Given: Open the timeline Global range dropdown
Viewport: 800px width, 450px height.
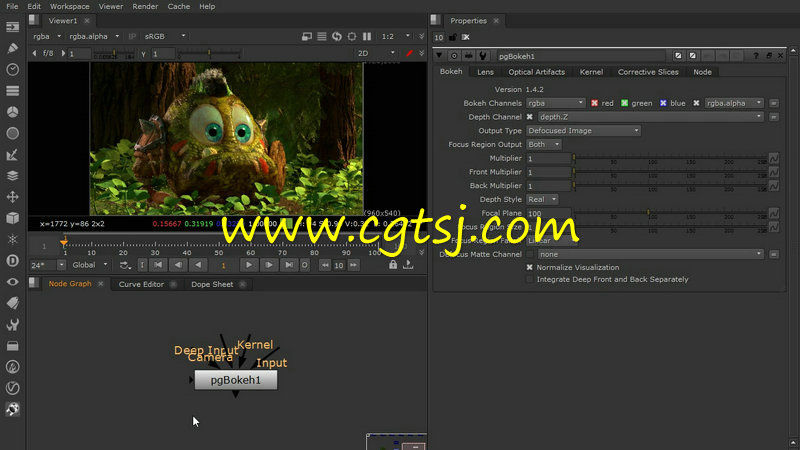Looking at the screenshot, I should tap(90, 265).
